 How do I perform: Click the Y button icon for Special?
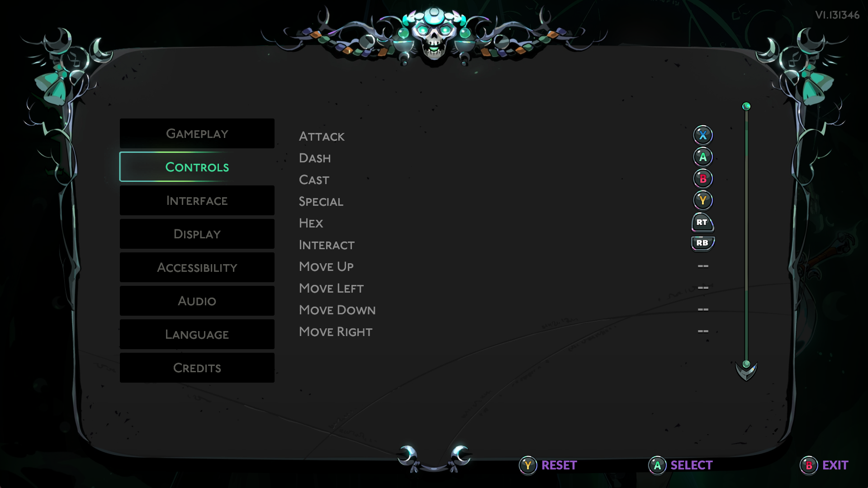point(702,200)
